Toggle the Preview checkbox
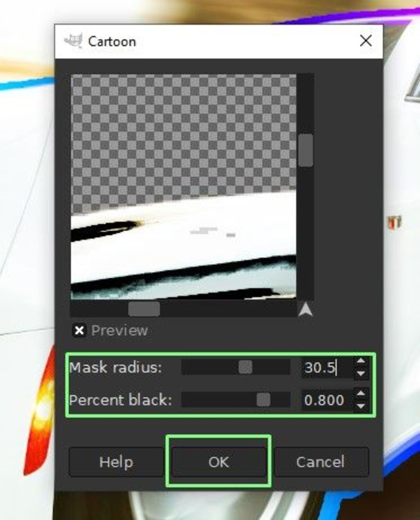The width and height of the screenshot is (420, 520). (79, 330)
